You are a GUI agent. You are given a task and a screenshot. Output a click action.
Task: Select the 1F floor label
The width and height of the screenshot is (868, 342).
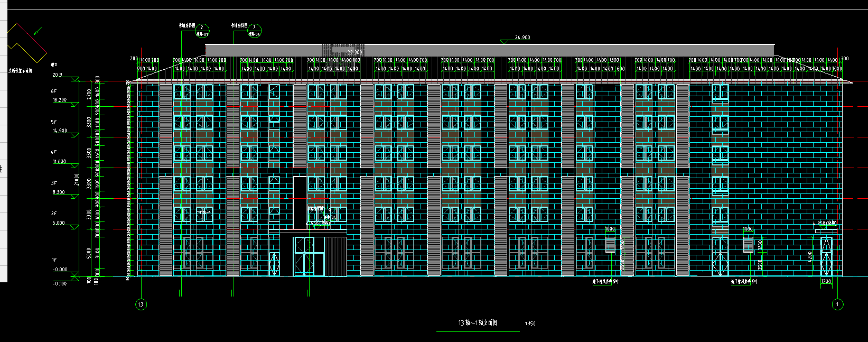point(54,260)
